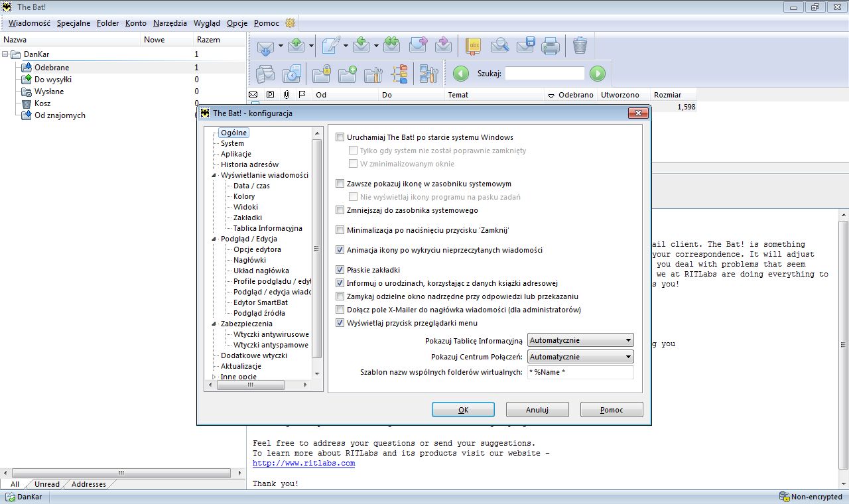Open the Opcje menu
849x504 pixels.
(237, 23)
